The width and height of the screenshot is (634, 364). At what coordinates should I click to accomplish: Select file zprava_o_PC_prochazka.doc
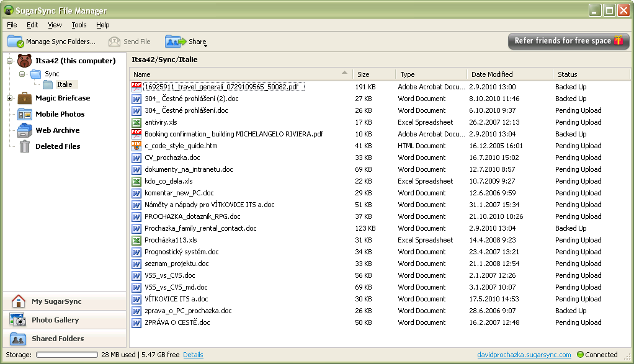click(188, 311)
